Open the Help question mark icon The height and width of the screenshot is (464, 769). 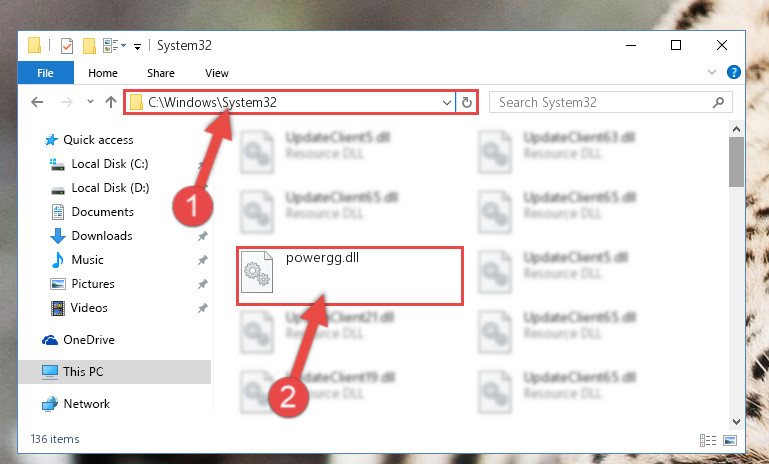pos(734,73)
